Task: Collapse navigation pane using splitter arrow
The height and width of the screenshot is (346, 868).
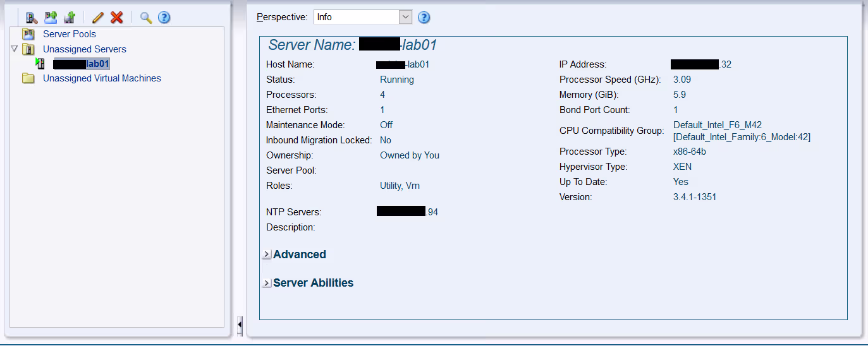Action: click(240, 325)
